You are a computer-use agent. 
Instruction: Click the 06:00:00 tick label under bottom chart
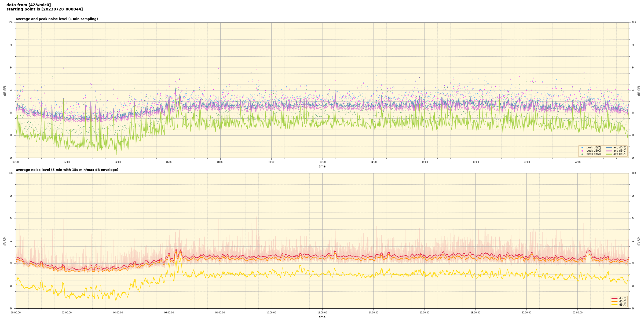169,313
